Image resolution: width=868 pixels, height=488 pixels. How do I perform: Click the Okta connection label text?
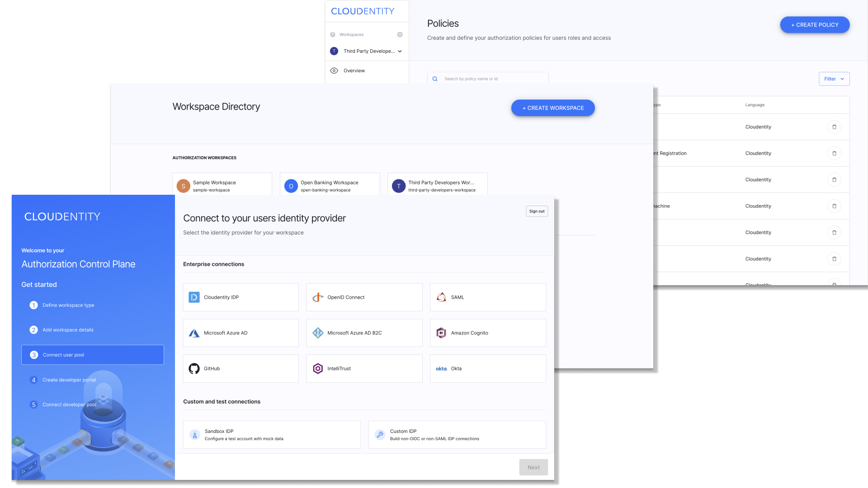[456, 369]
